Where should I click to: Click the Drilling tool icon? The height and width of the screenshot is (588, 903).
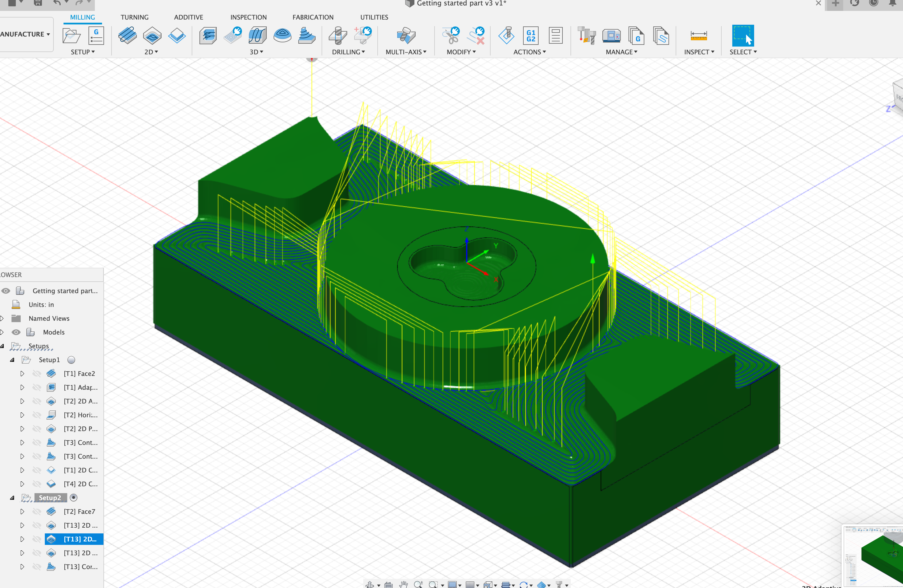(337, 36)
